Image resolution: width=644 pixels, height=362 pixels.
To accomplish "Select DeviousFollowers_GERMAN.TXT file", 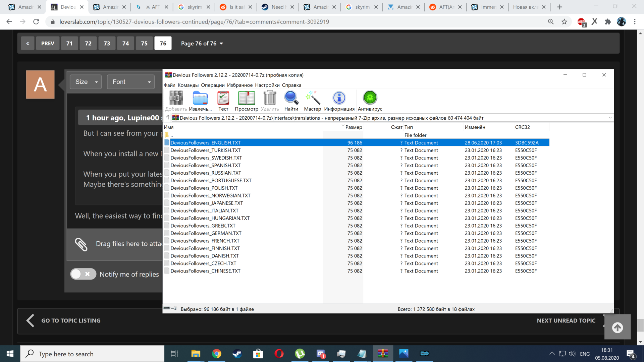I will (x=206, y=233).
